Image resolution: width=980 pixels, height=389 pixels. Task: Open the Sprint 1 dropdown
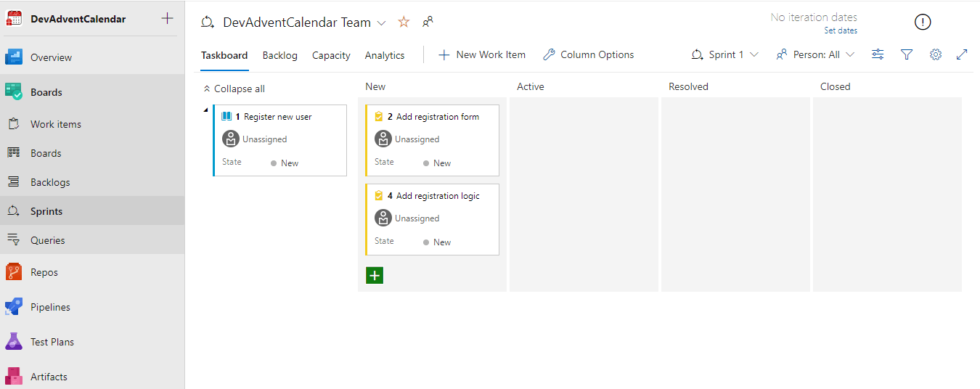click(x=725, y=54)
